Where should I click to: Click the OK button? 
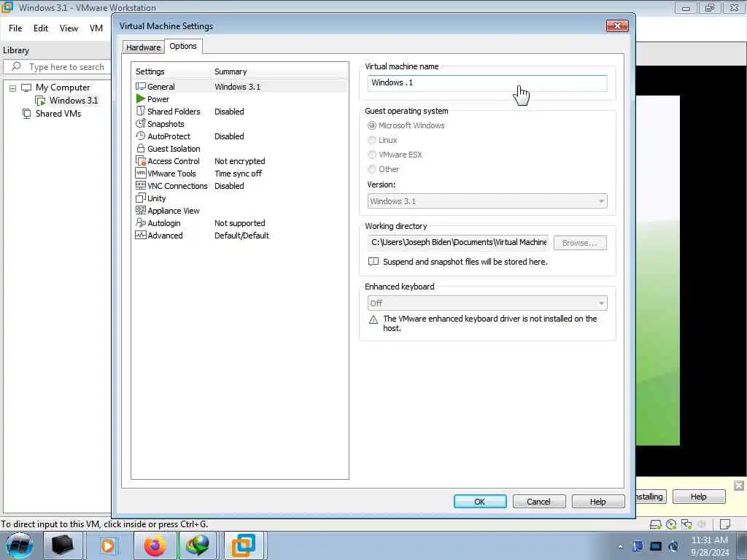pyautogui.click(x=480, y=502)
